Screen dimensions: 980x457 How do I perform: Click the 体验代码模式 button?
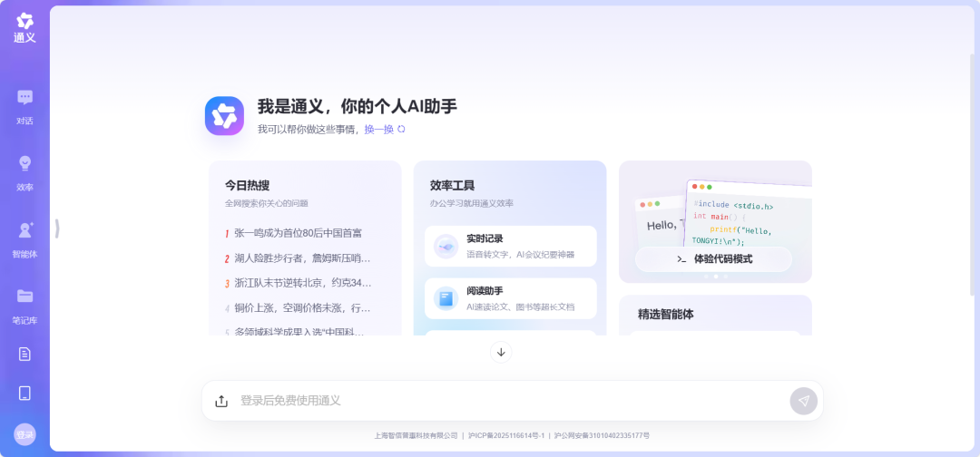point(713,259)
